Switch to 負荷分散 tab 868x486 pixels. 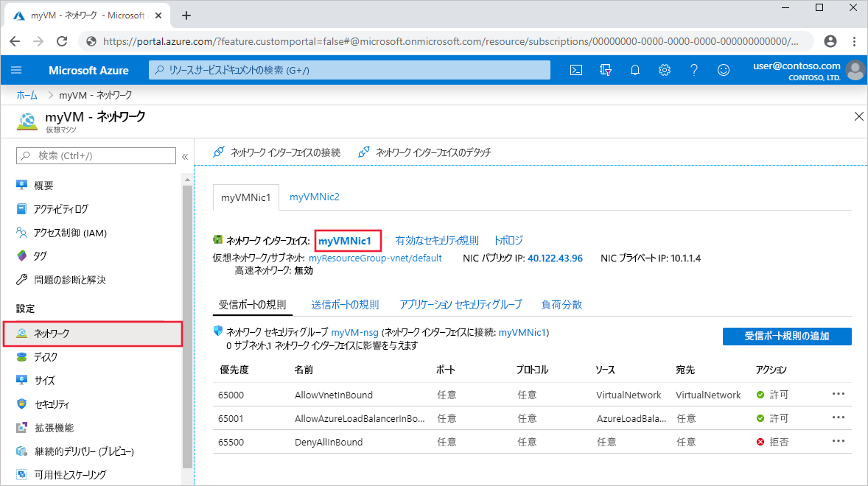click(561, 305)
